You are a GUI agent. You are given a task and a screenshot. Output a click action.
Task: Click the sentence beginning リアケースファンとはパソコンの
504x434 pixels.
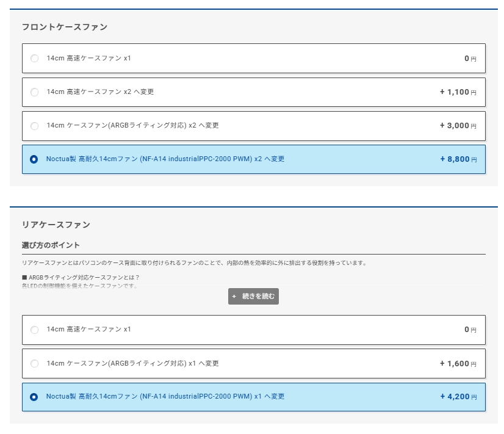point(195,263)
